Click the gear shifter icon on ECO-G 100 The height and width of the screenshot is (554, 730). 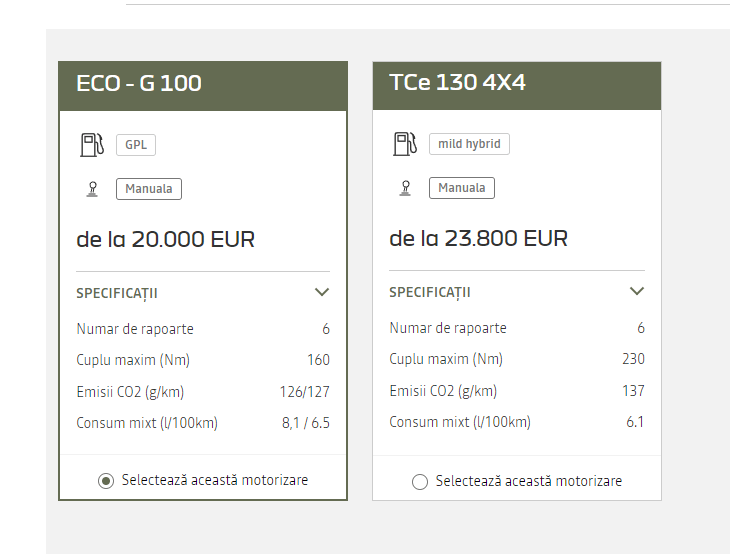pos(93,189)
